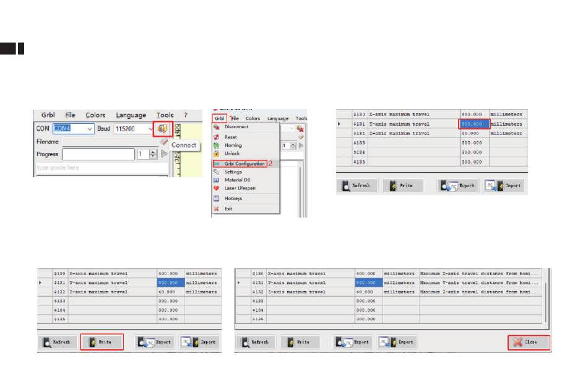Click the Progress bar field
588x392 pixels.
98,154
